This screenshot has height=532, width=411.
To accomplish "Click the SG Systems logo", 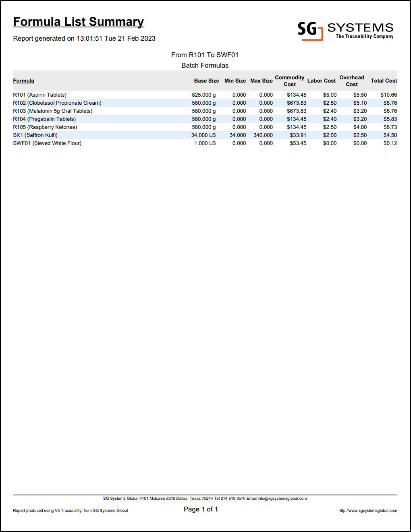I will click(x=346, y=31).
